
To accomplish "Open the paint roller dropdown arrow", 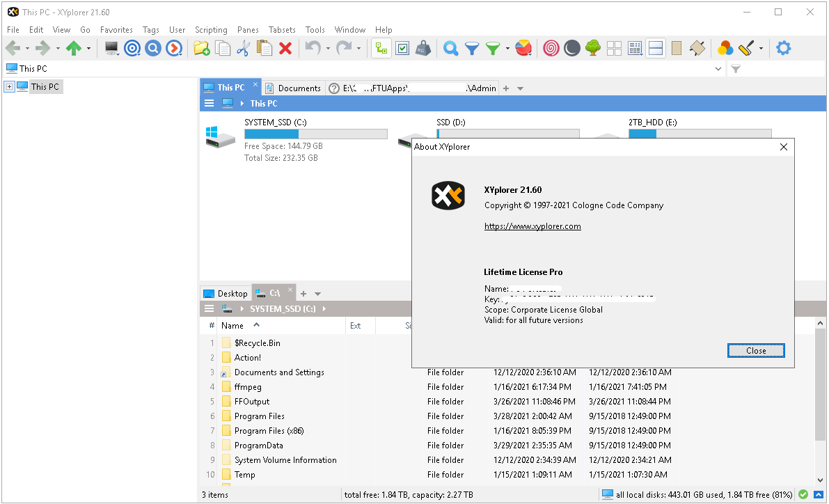I will coord(761,48).
